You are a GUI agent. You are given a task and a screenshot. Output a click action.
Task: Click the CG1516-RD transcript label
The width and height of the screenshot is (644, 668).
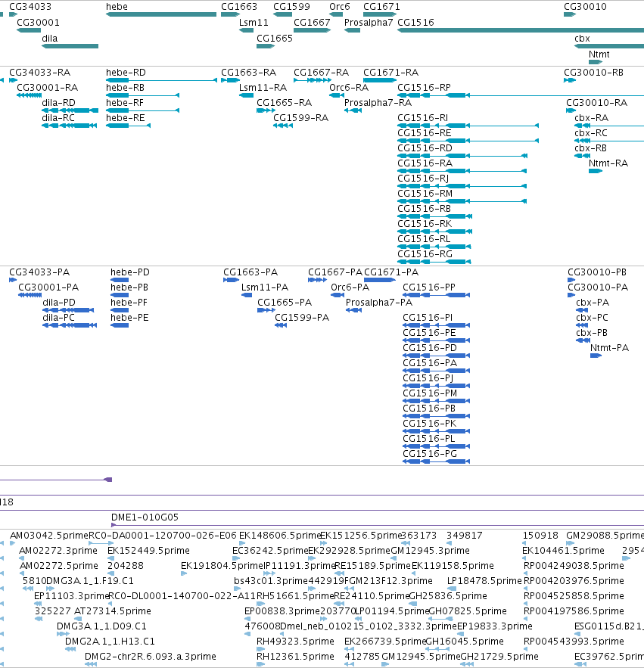pos(425,148)
